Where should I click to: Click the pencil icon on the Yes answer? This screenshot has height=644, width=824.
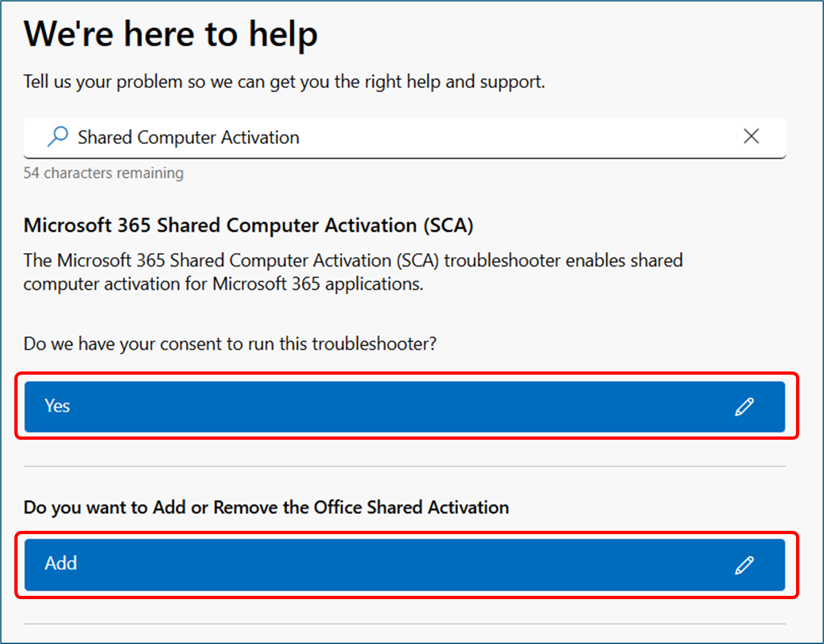pos(745,407)
